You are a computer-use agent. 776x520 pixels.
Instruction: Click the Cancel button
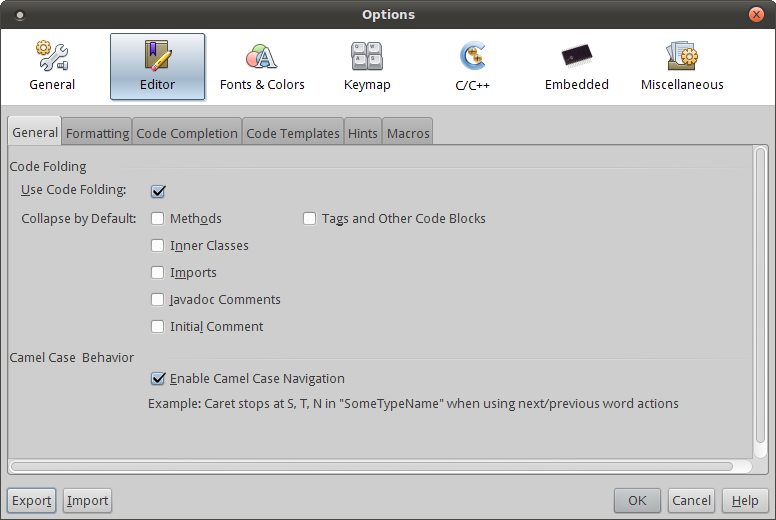(691, 501)
